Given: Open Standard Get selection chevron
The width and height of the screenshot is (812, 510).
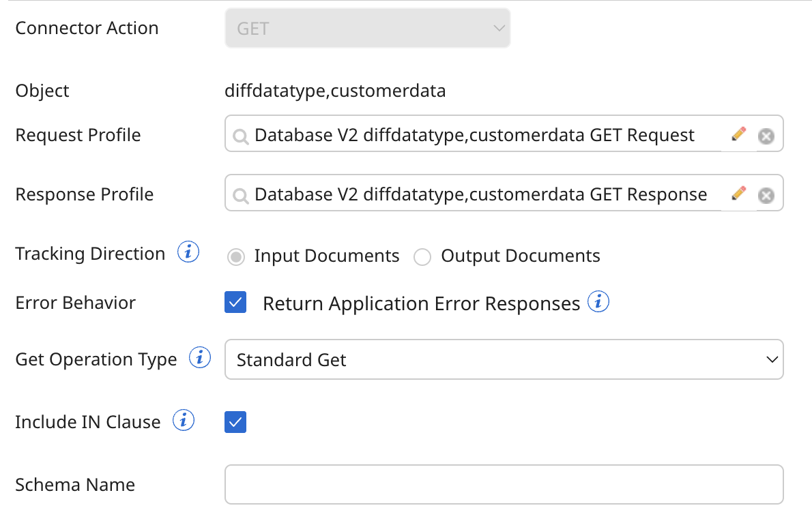Looking at the screenshot, I should 772,359.
